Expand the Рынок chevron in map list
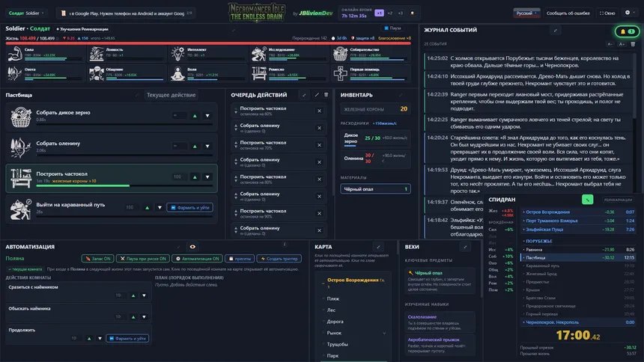 click(x=384, y=334)
